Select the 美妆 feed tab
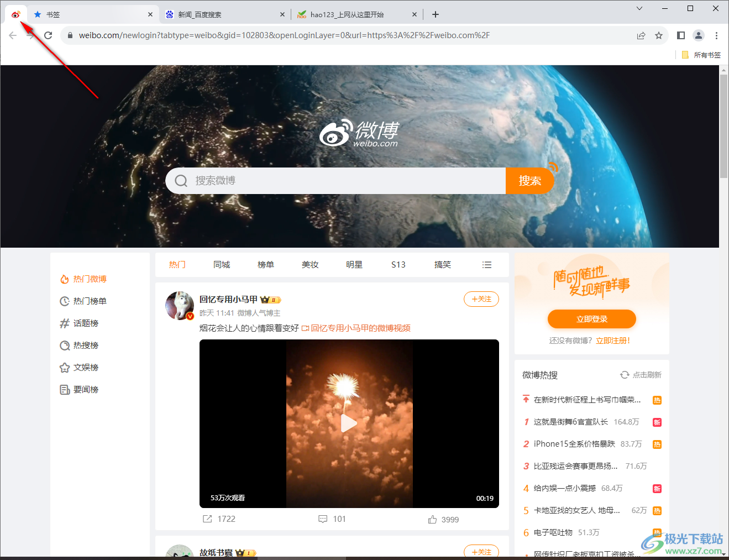This screenshot has height=560, width=729. tap(310, 265)
